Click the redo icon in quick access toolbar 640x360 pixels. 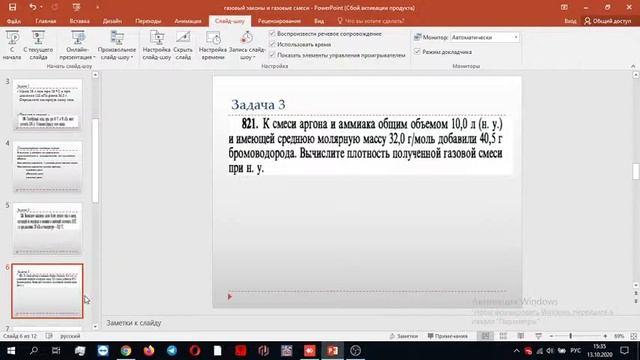pyautogui.click(x=55, y=7)
